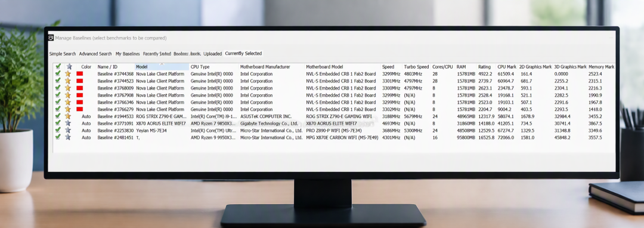Switch to the Advanced Search tab
Viewport: 644px width, 228px height.
[x=95, y=54]
